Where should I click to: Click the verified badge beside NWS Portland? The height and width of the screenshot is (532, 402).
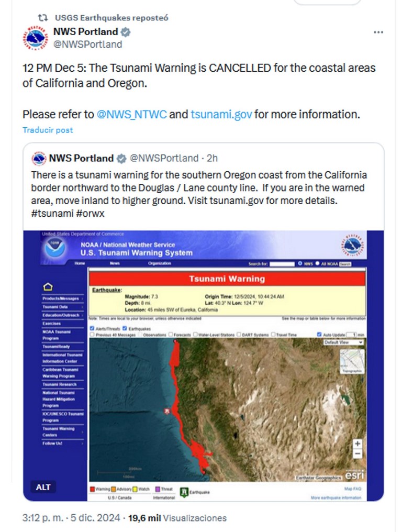pos(126,32)
